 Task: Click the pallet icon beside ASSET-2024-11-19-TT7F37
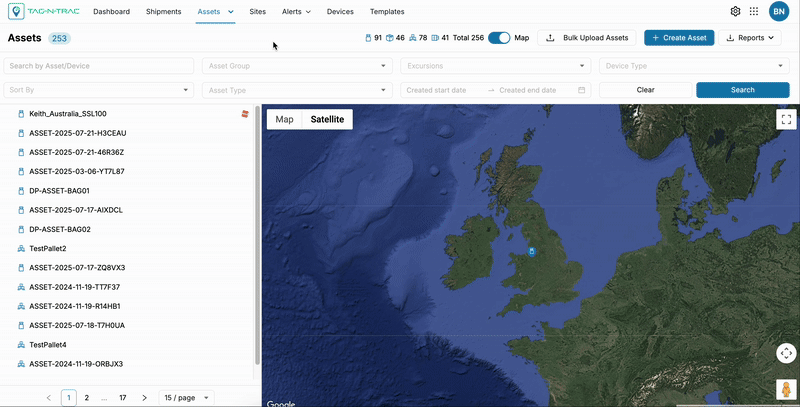click(x=21, y=287)
